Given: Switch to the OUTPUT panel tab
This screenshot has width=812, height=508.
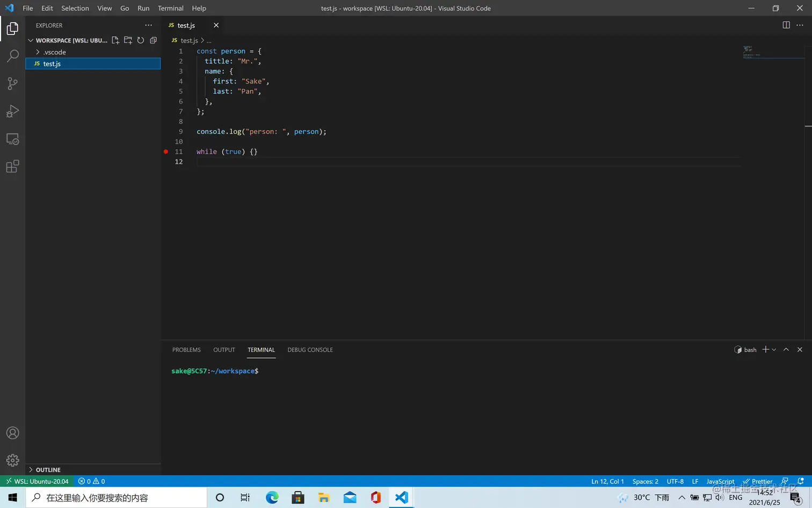Looking at the screenshot, I should (224, 349).
